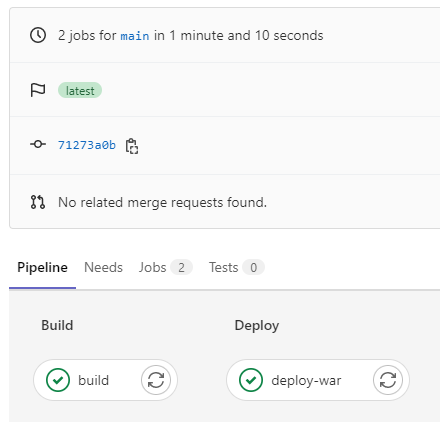Open the Tests tab
This screenshot has width=440, height=422.
237,267
